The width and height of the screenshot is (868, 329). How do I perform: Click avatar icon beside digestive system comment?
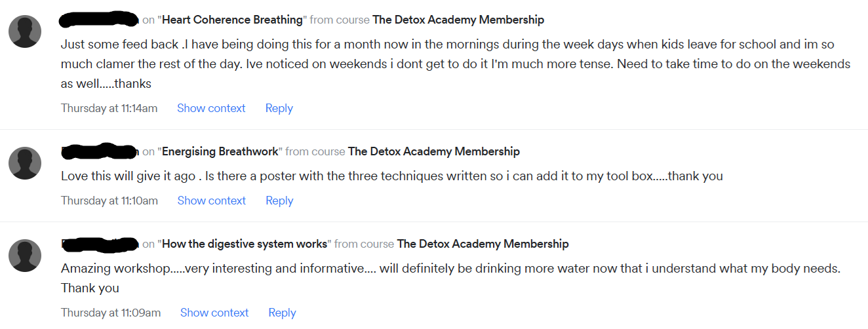point(25,256)
